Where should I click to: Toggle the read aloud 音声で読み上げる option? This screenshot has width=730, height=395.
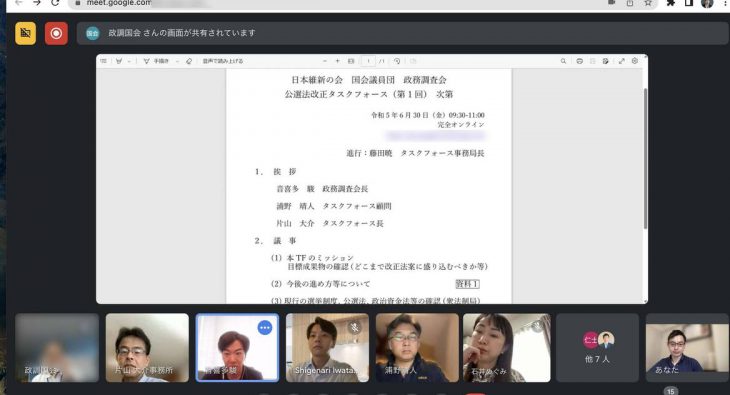click(x=223, y=61)
